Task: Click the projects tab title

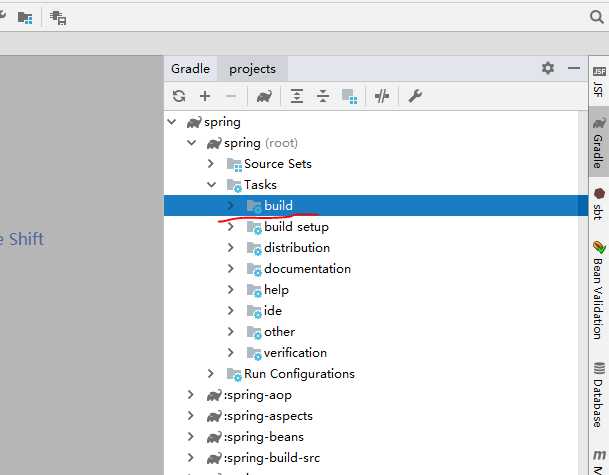Action: (252, 69)
